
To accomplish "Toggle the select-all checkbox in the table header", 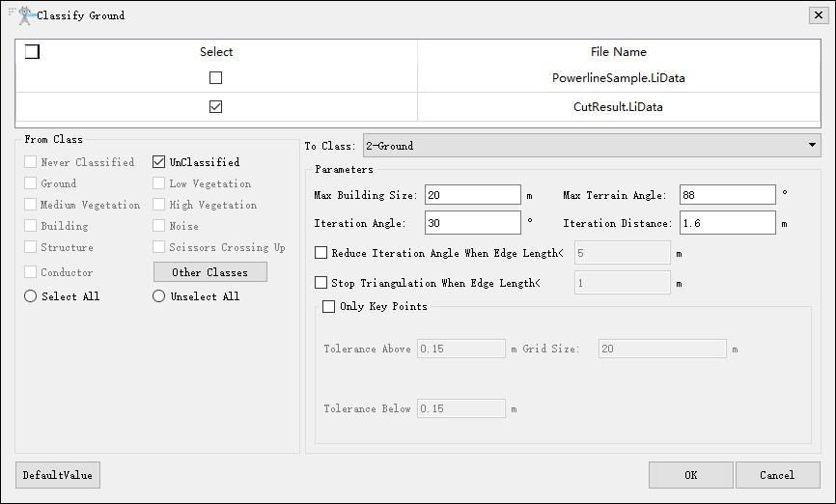I will [x=32, y=52].
